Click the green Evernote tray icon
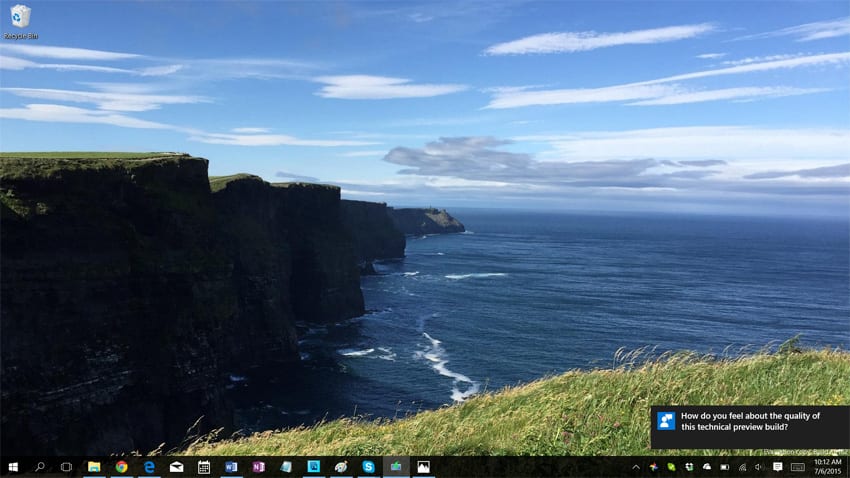Screen dimensions: 850x478 [x=671, y=467]
